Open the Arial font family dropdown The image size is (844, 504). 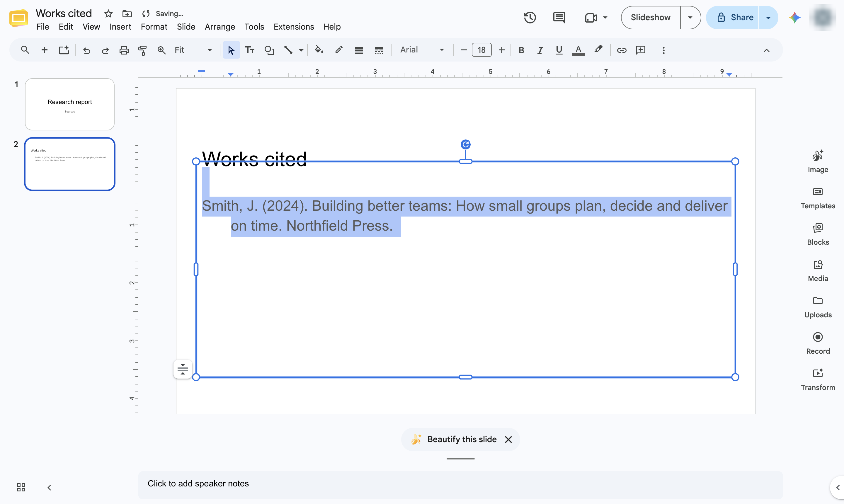(x=422, y=50)
